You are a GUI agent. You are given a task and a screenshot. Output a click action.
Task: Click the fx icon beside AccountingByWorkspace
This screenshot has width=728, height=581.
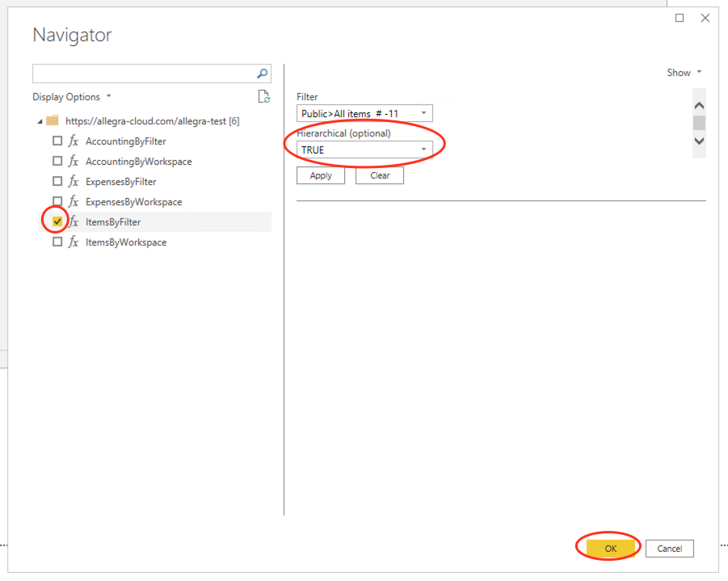click(74, 161)
